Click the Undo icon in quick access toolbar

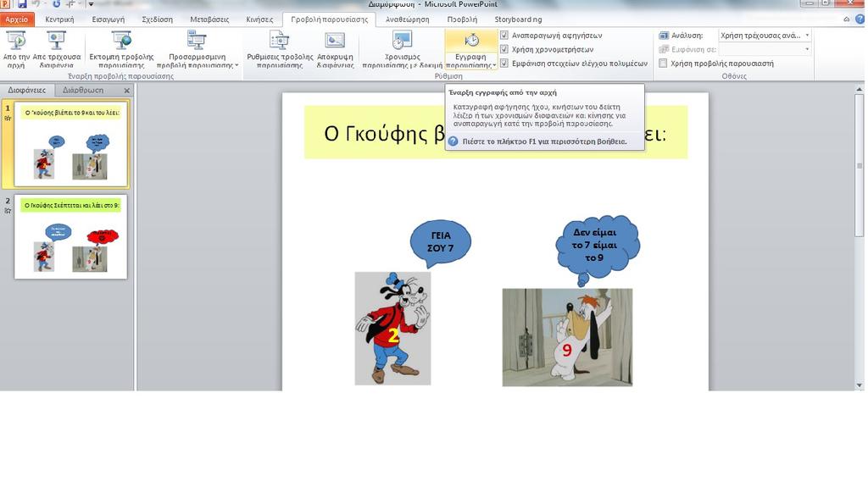(x=36, y=4)
